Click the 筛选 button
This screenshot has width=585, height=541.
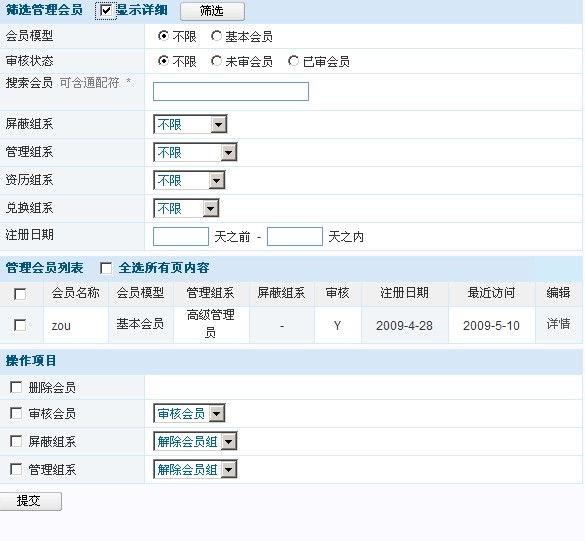(212, 11)
